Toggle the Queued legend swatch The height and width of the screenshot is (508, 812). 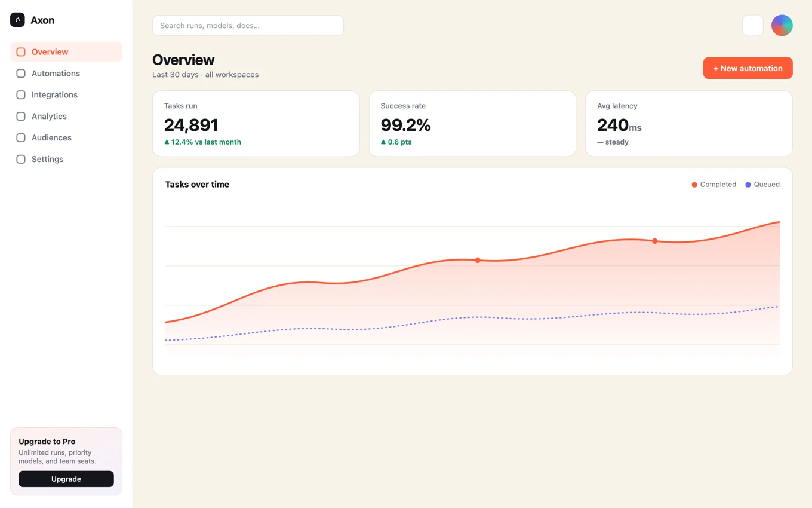(748, 185)
